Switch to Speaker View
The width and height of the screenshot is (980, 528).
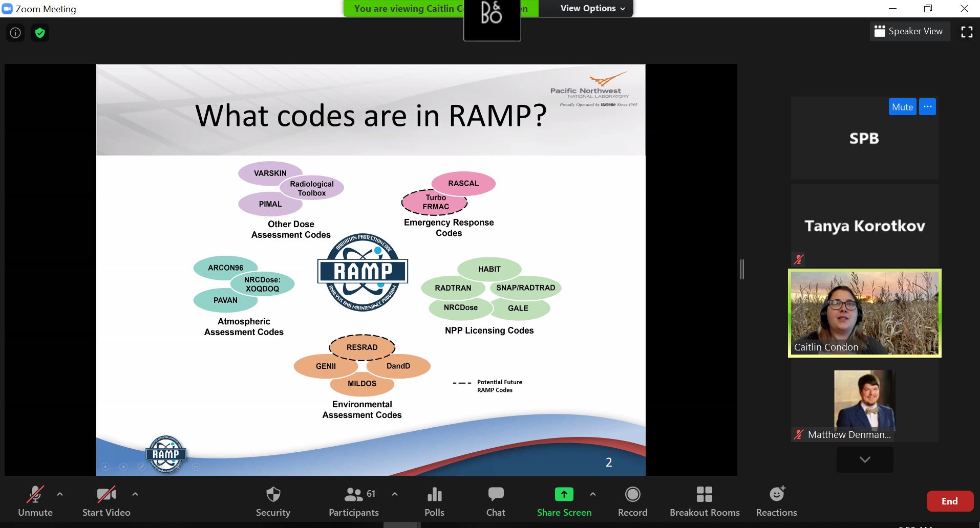point(909,31)
